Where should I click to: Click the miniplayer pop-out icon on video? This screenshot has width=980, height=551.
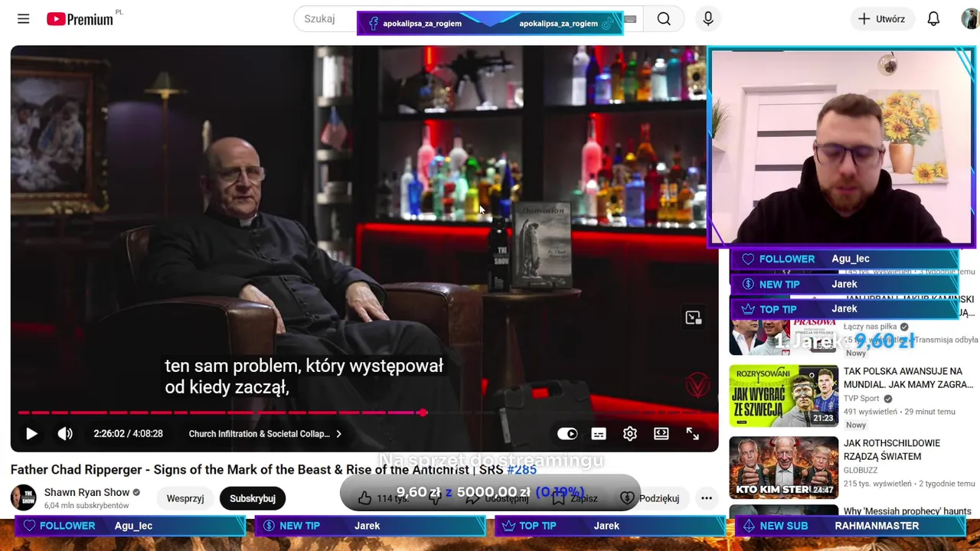694,318
